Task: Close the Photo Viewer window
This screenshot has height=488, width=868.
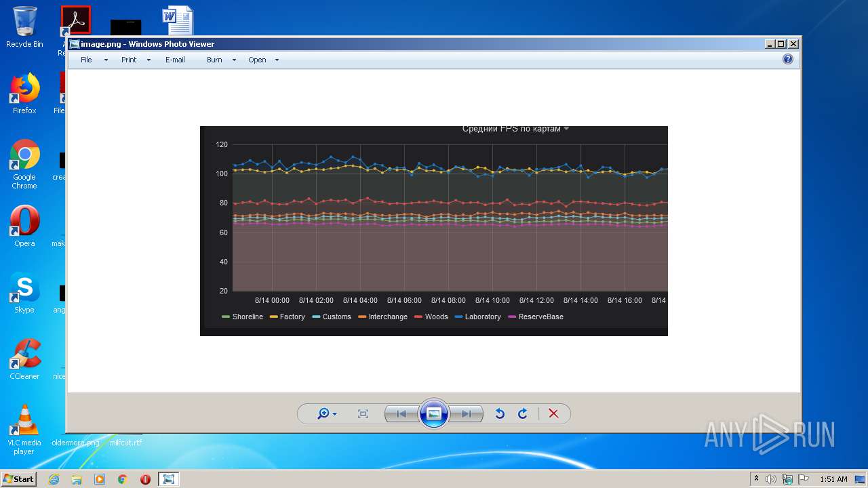Action: (x=793, y=43)
